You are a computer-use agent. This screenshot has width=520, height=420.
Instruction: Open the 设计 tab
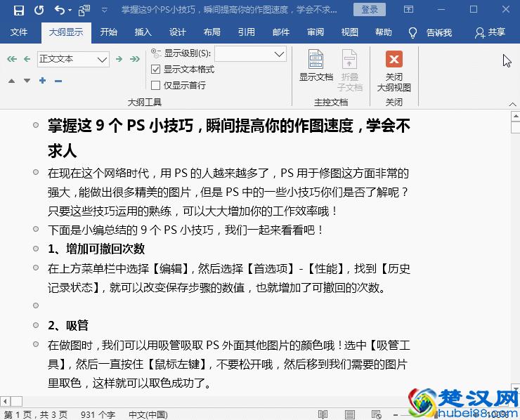[177, 32]
